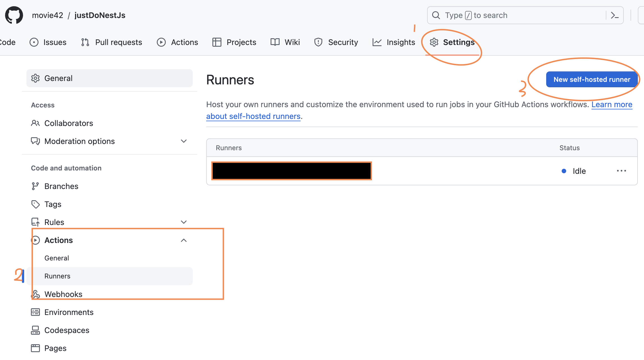Open Learn more about self-hosted runners link
Viewport: 644px width, 360px height.
pos(612,105)
